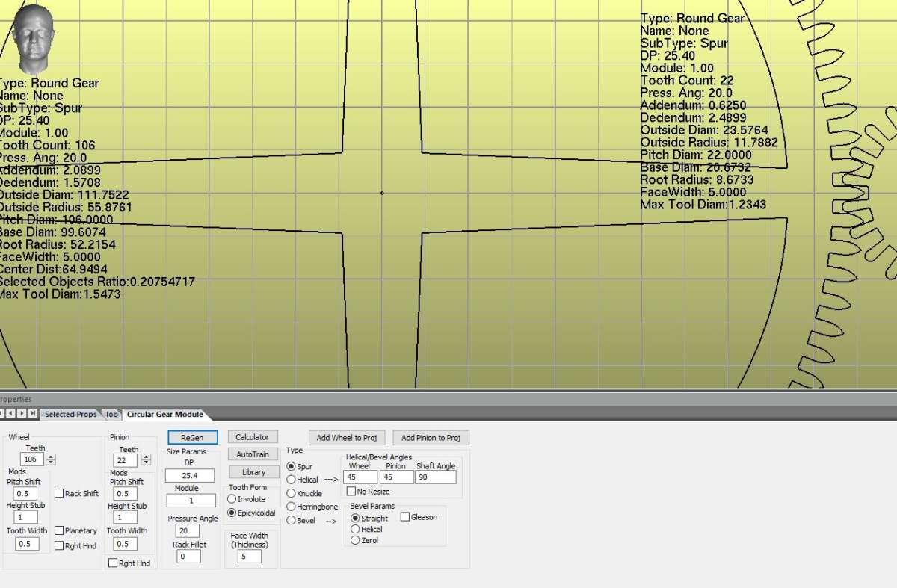Choose Herringbone gear type
The image size is (897, 588).
pos(292,507)
